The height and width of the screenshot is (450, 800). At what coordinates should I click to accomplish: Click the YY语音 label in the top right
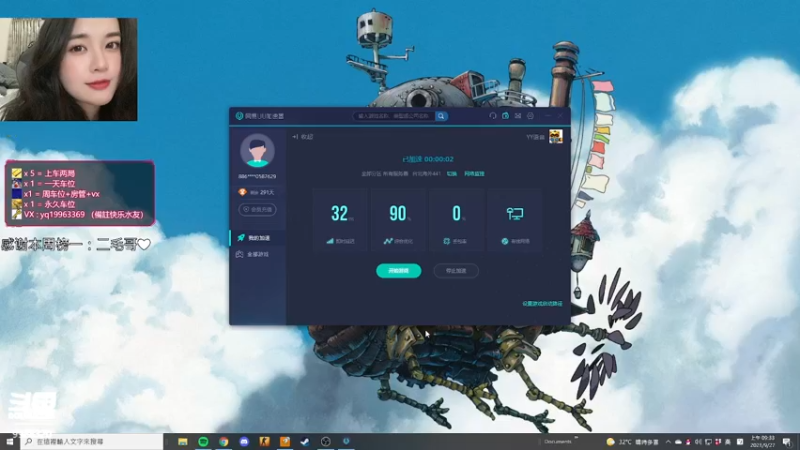[x=535, y=137]
